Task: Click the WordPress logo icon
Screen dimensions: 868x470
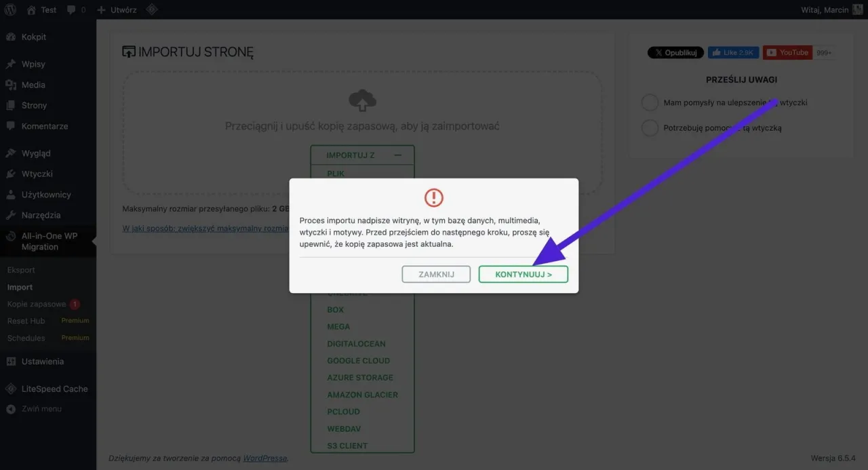Action: (10, 10)
